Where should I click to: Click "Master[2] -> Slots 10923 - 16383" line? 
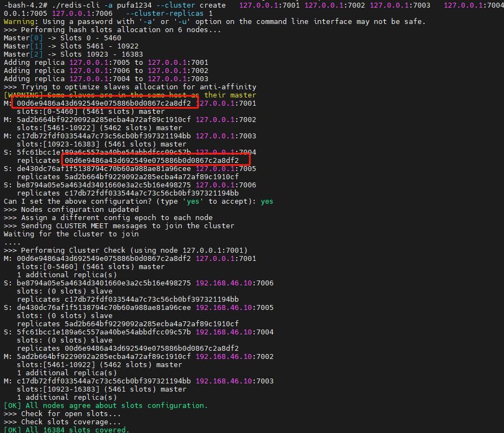(x=73, y=54)
